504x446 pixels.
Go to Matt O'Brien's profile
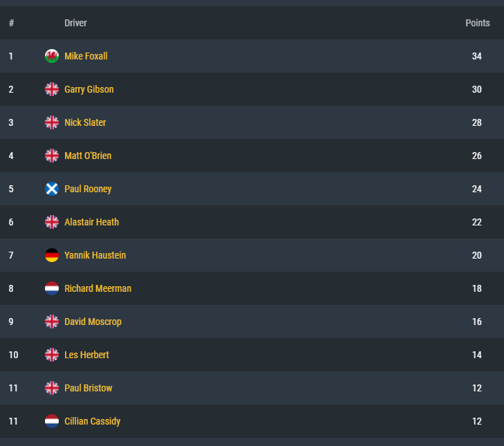(x=88, y=156)
